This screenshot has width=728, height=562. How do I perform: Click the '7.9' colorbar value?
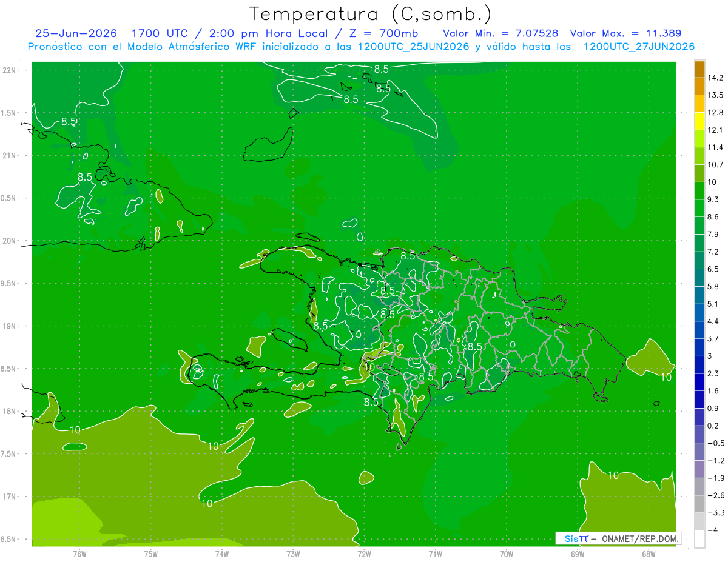click(713, 235)
